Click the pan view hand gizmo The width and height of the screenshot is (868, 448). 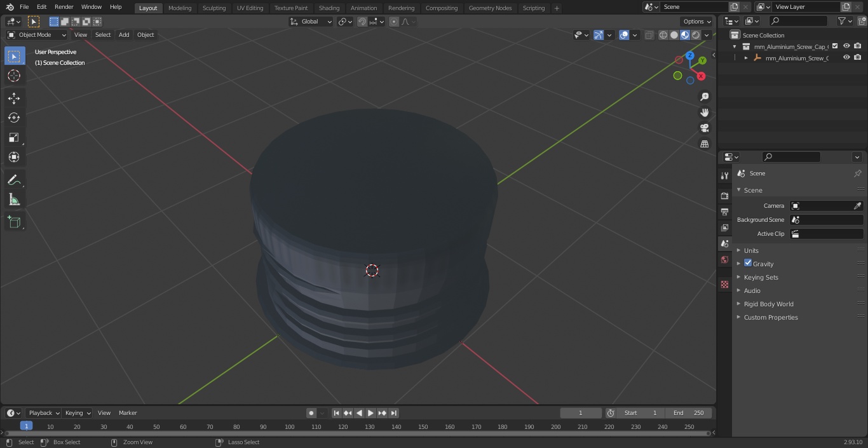tap(704, 112)
